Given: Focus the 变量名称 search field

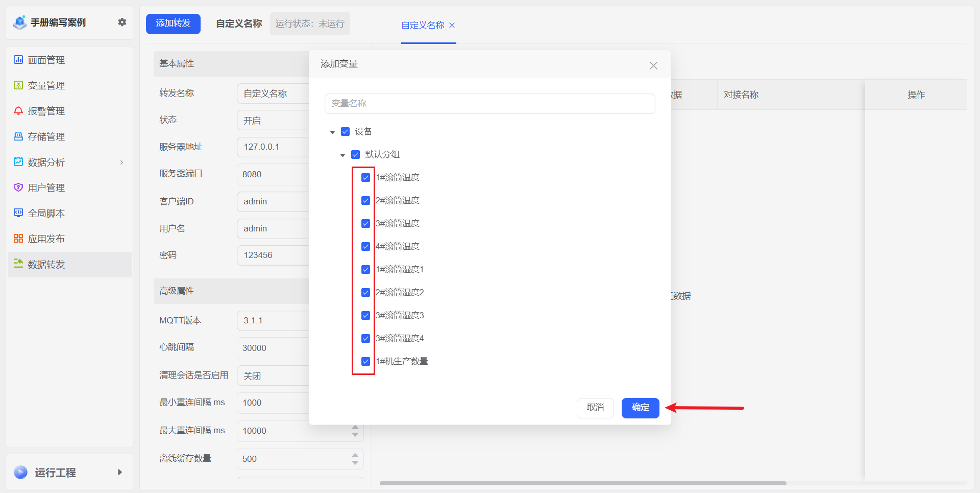Looking at the screenshot, I should click(489, 104).
